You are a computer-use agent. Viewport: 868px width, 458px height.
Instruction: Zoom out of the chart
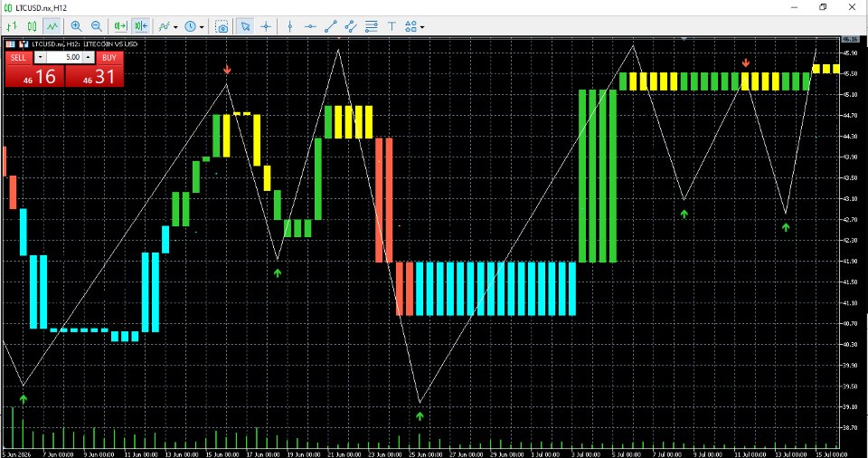click(x=97, y=26)
